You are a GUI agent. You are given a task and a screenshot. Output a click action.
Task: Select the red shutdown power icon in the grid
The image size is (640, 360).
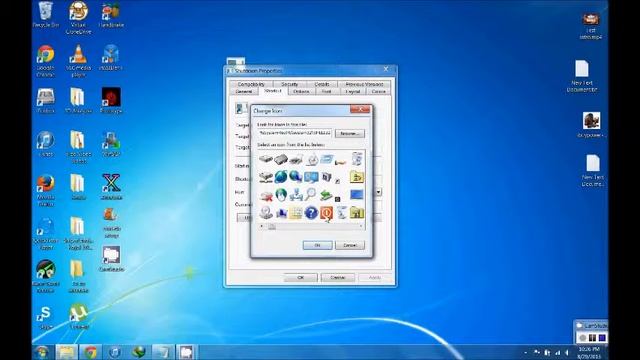[327, 213]
